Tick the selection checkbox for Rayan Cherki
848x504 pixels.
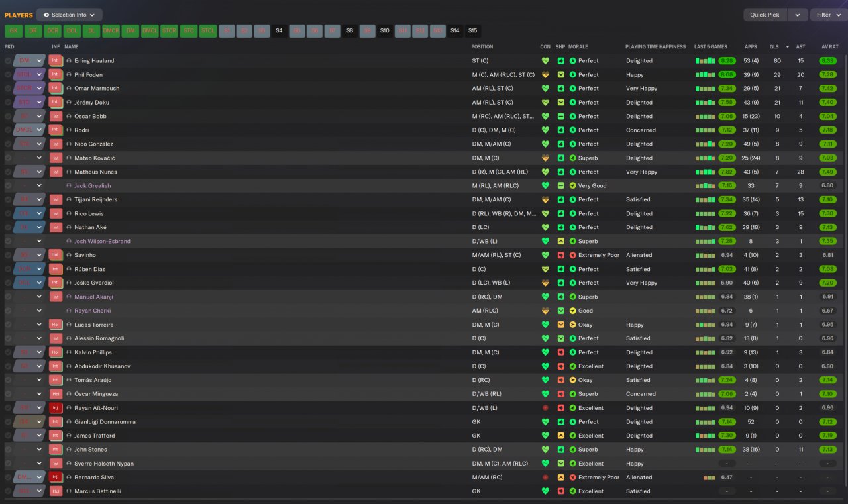8,311
